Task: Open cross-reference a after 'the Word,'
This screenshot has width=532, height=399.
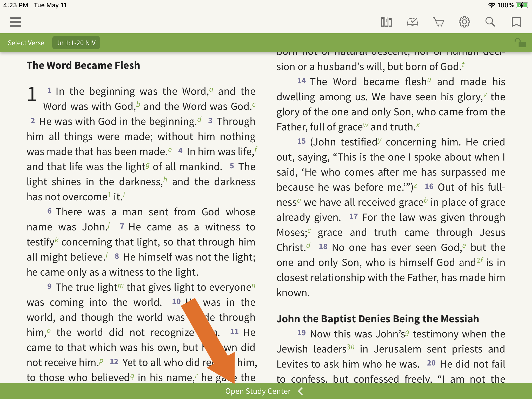Action: [211, 90]
